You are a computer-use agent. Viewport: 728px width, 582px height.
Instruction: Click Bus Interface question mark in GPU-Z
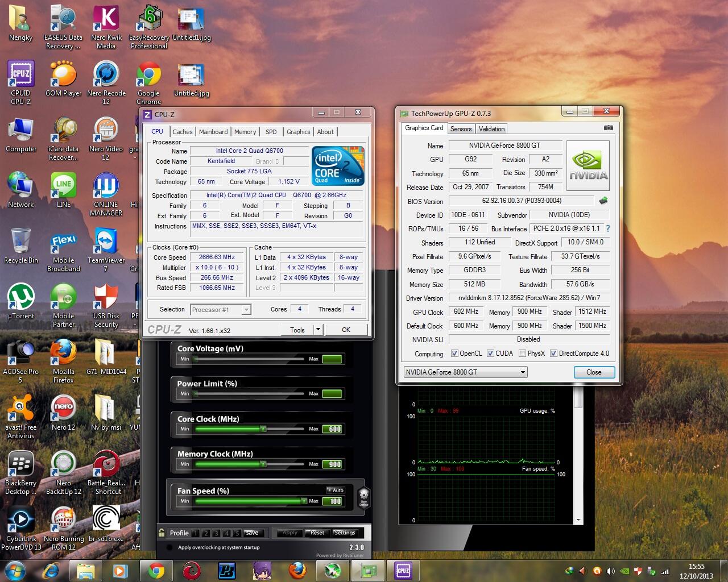click(x=608, y=228)
